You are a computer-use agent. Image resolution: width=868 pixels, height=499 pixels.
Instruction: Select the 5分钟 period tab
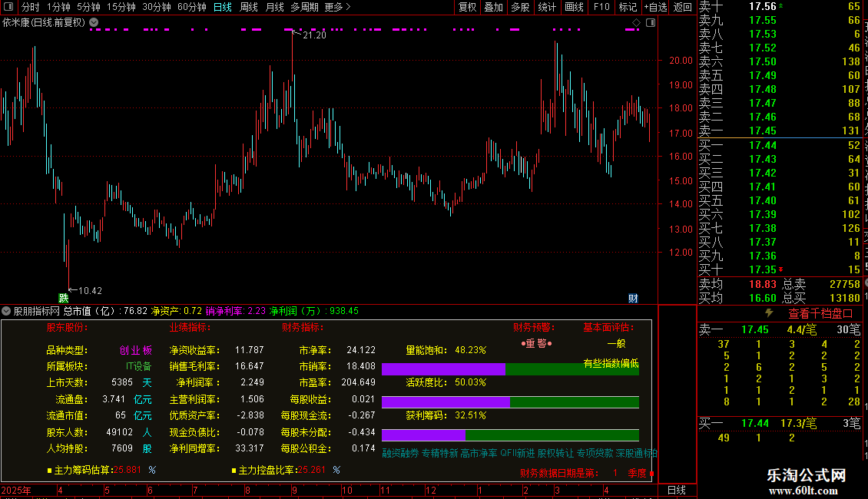coord(88,7)
